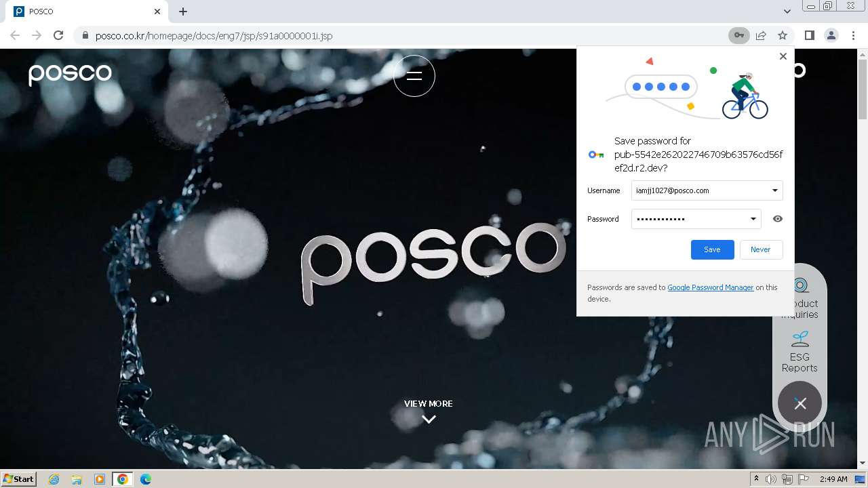Click the address bar URL
Screen dimensions: 868x488
click(214, 35)
